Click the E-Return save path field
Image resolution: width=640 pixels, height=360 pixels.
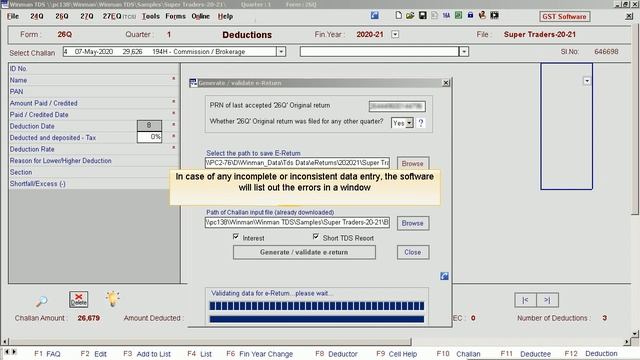pos(297,163)
